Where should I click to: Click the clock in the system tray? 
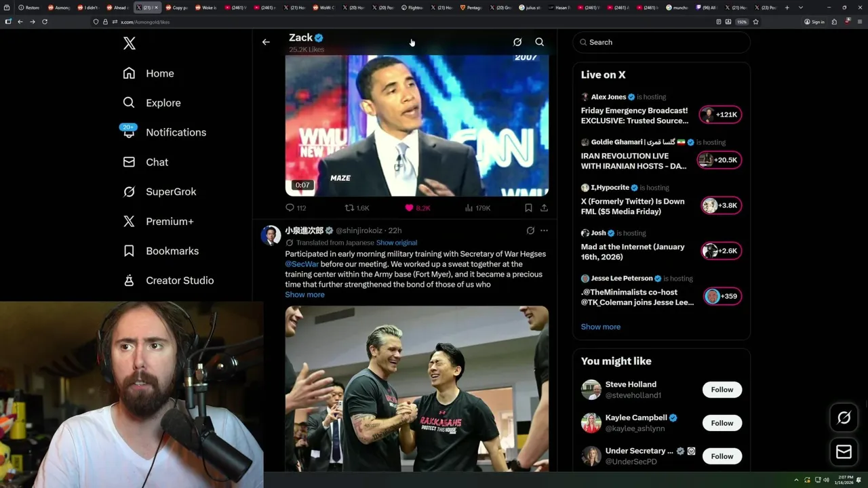pyautogui.click(x=846, y=480)
